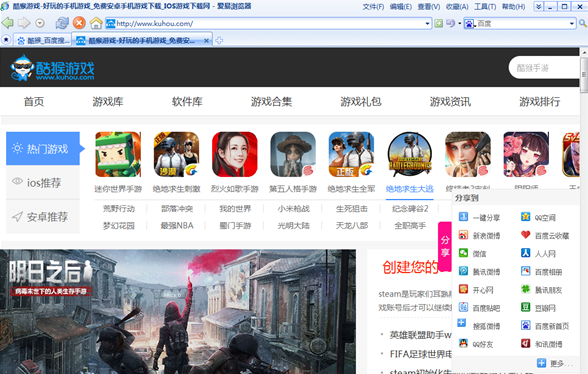Open the 编辑(E) menu
The width and height of the screenshot is (588, 374).
point(400,7)
